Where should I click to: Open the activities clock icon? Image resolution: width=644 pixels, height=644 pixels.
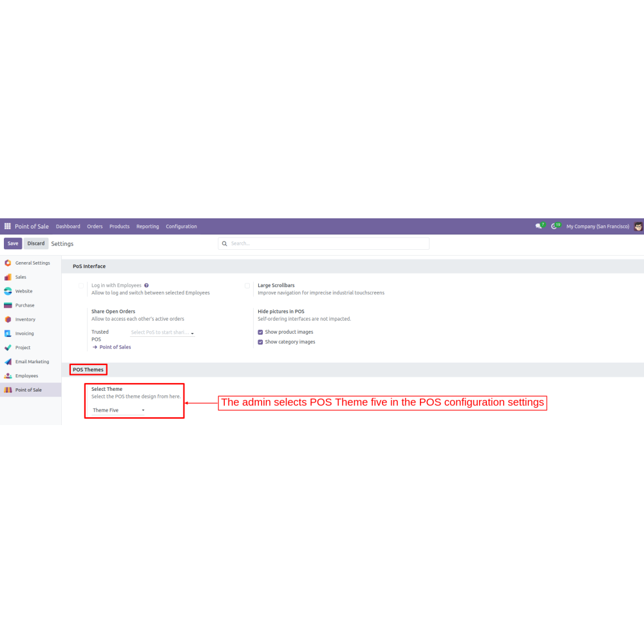(x=554, y=227)
